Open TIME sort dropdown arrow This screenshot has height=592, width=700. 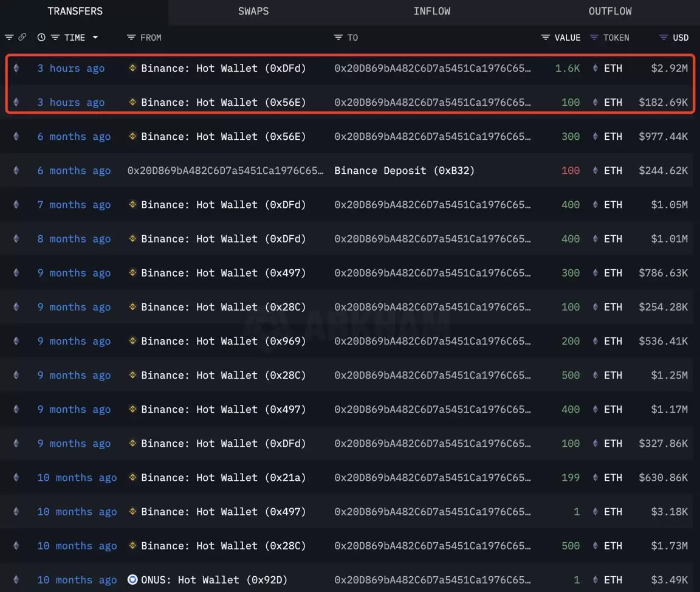point(95,38)
